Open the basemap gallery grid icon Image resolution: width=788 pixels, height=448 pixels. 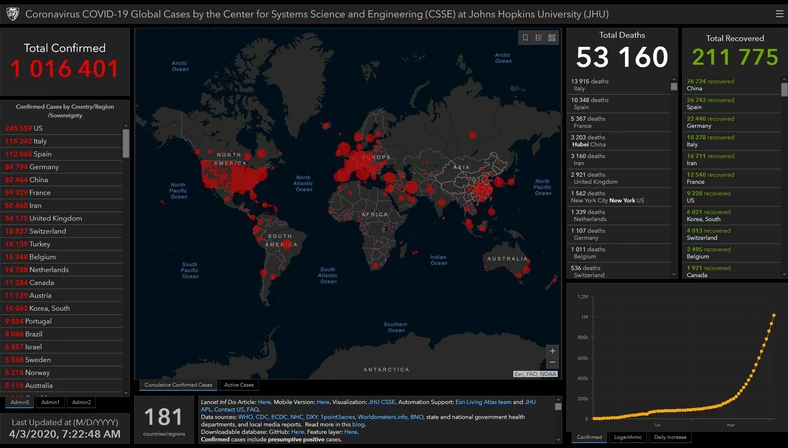(x=552, y=38)
